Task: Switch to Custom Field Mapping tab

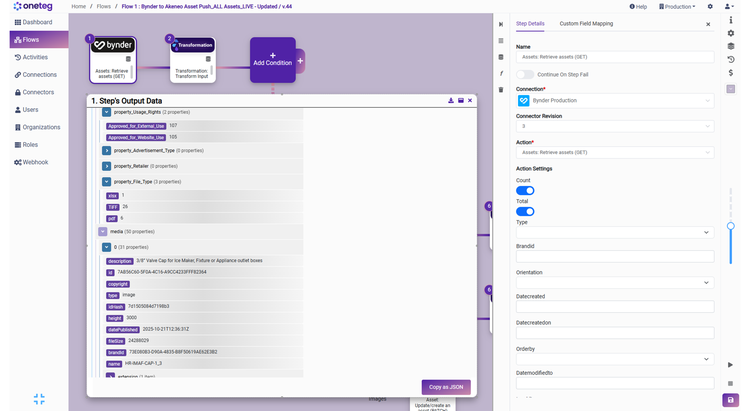Action: point(586,23)
